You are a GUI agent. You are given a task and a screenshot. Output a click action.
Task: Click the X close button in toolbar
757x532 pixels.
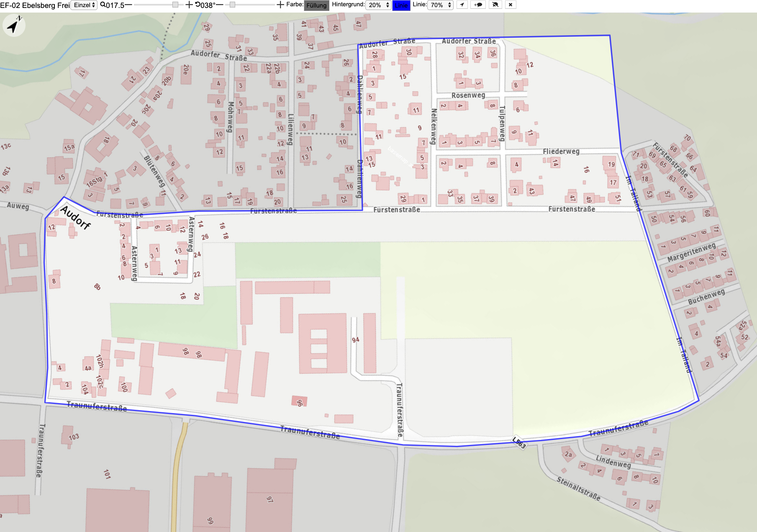(x=511, y=5)
